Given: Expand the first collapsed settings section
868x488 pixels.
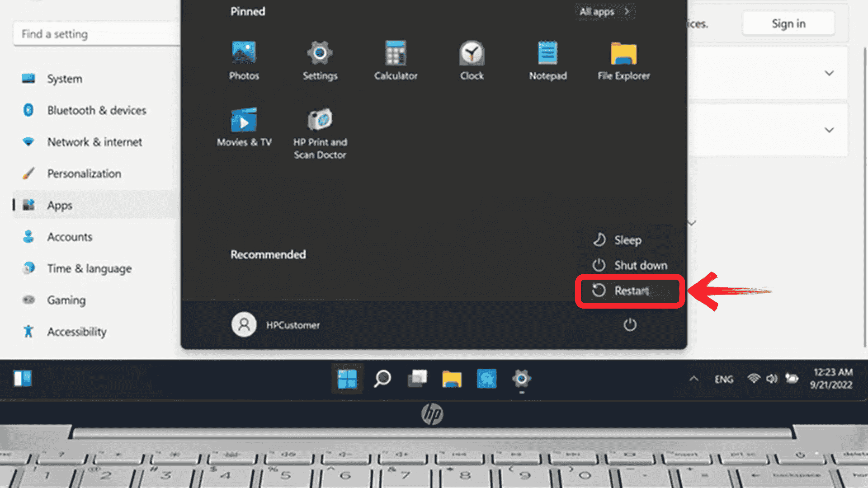Looking at the screenshot, I should point(830,73).
